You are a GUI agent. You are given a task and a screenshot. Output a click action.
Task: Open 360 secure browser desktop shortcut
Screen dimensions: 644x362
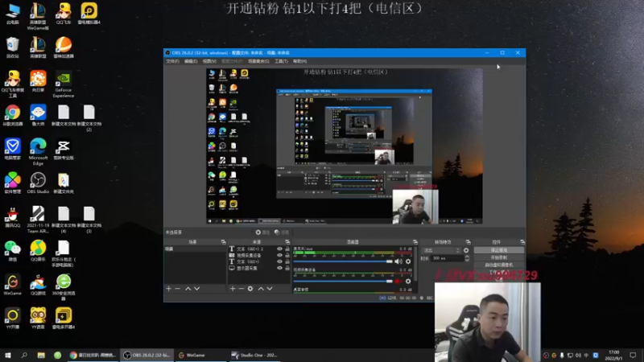(64, 287)
